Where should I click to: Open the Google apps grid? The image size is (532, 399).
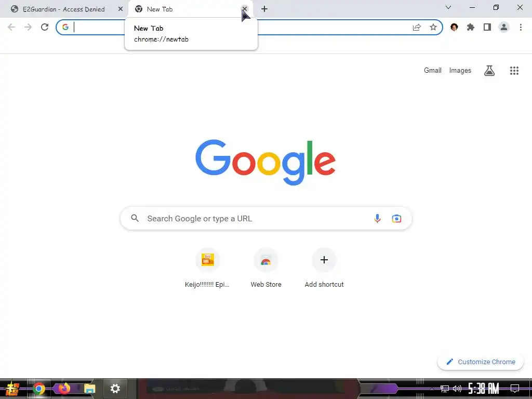tap(514, 71)
